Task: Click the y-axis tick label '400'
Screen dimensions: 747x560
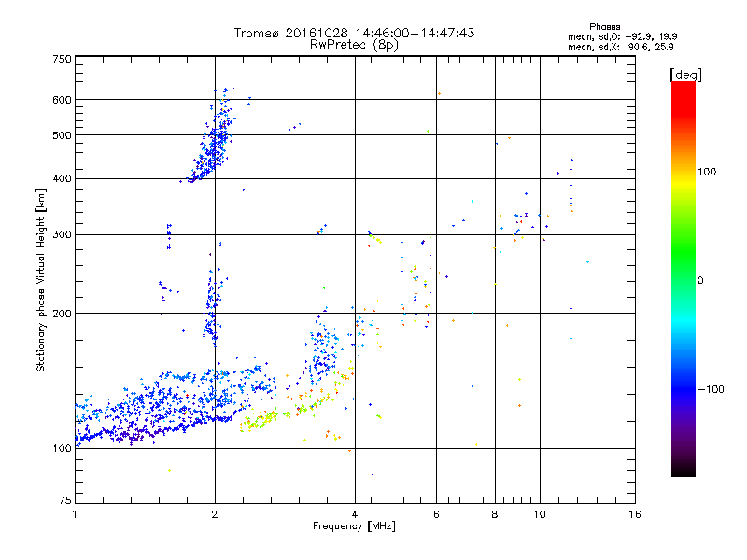Action: (62, 178)
